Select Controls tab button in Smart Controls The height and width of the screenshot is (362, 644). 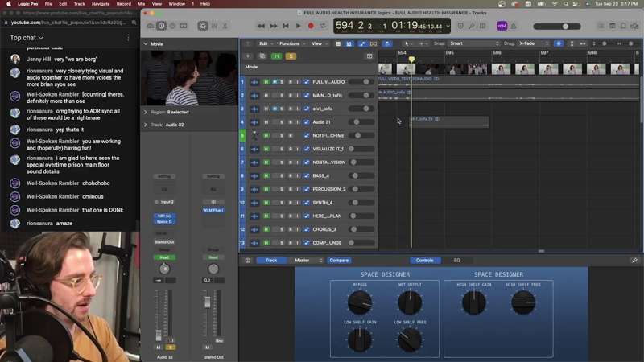click(425, 260)
